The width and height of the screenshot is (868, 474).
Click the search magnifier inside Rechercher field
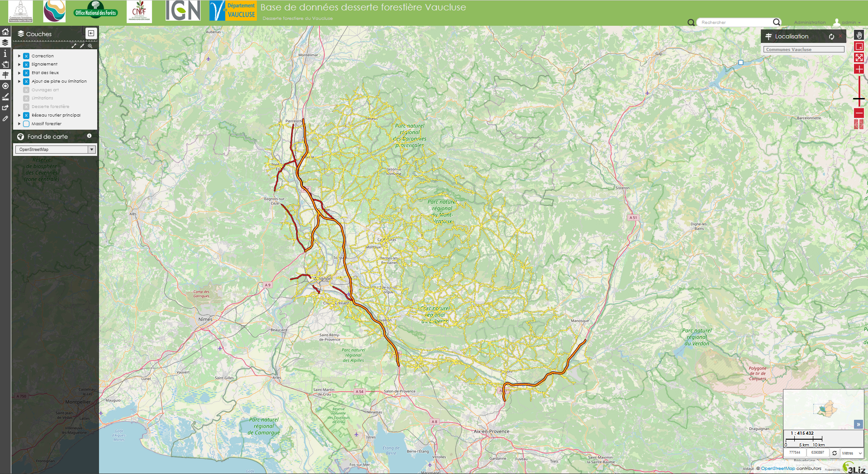[x=776, y=22]
